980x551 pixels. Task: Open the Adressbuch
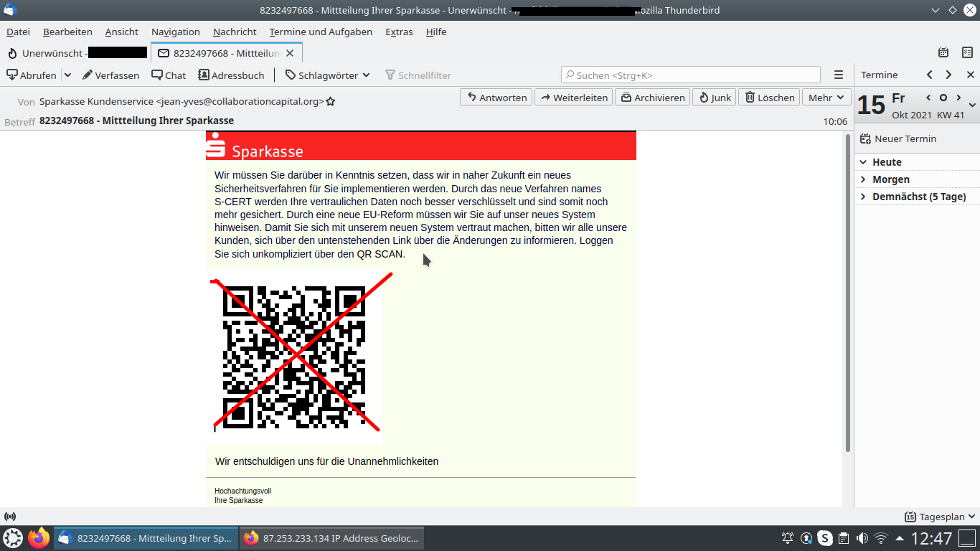point(231,75)
